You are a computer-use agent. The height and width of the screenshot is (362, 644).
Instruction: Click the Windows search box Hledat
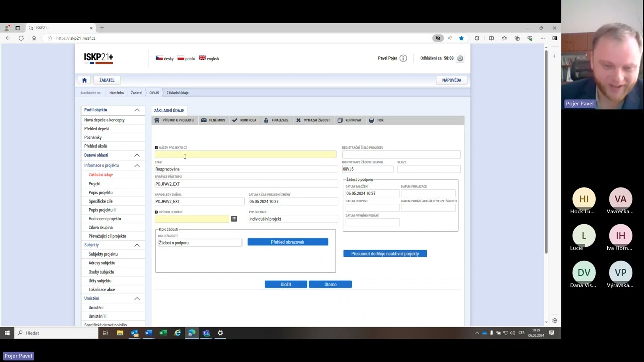57,333
